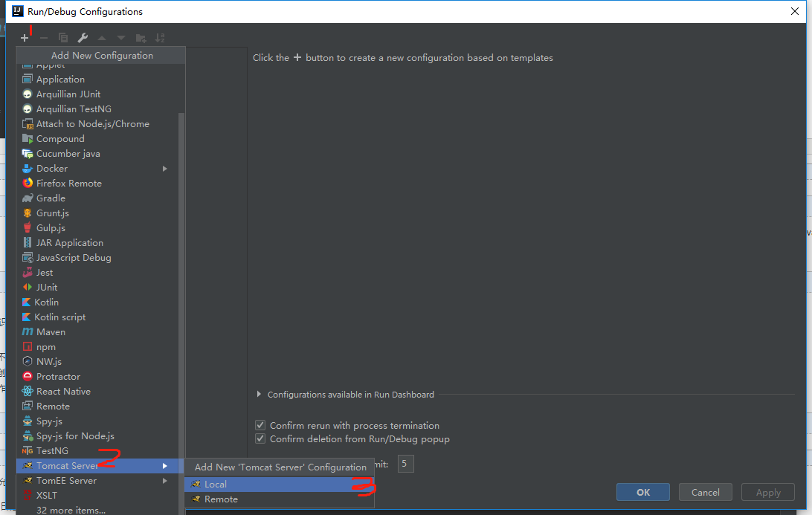Click the Copy Configuration icon

(63, 38)
